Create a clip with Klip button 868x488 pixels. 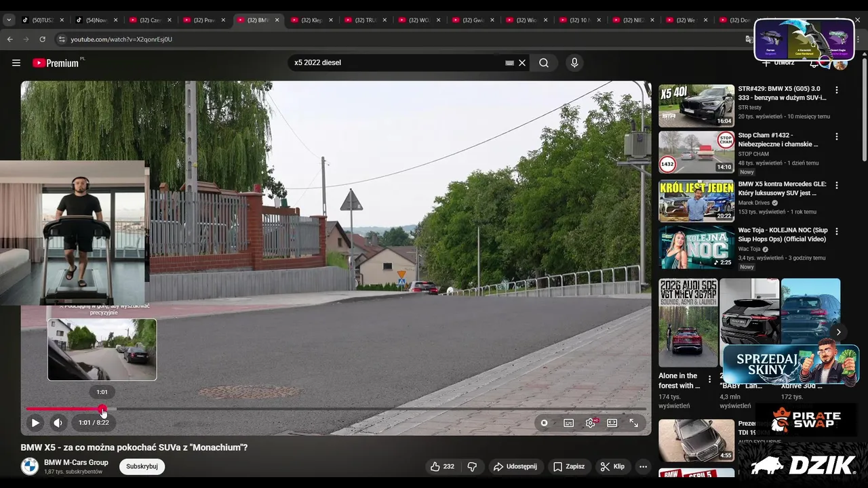[612, 466]
